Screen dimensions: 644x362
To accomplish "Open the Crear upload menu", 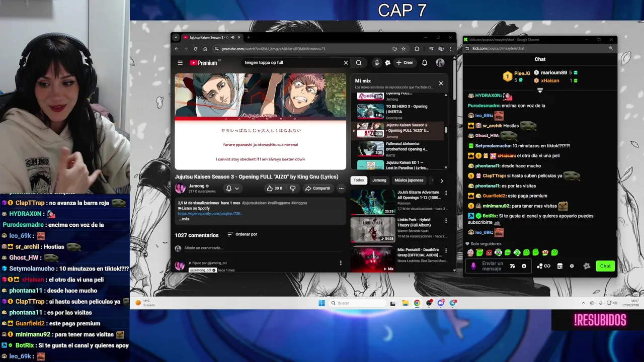I will tap(405, 63).
